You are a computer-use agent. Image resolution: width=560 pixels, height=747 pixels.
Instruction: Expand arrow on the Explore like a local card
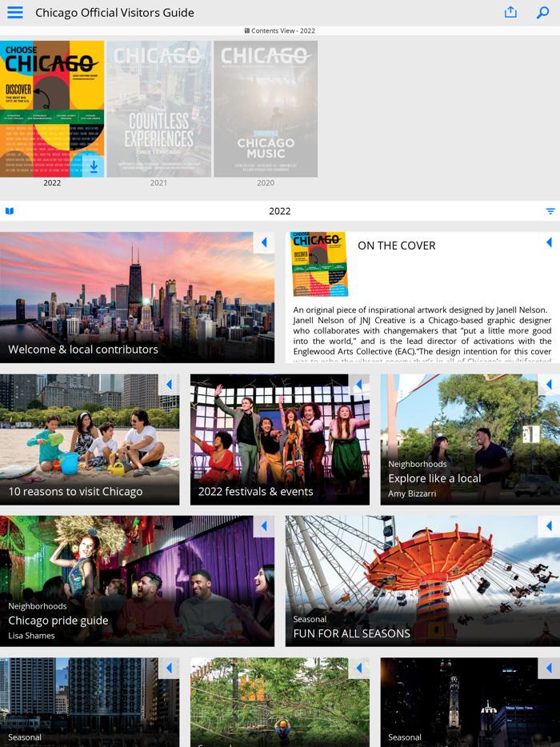(550, 384)
